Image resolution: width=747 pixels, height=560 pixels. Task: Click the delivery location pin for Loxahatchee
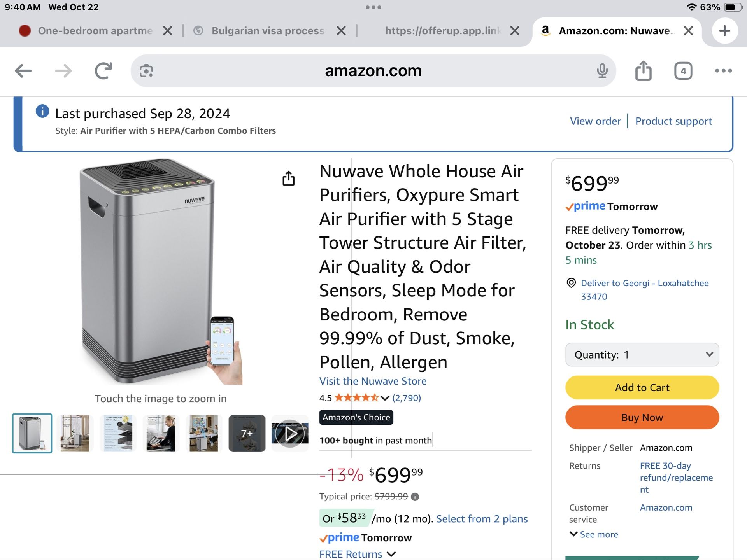571,283
